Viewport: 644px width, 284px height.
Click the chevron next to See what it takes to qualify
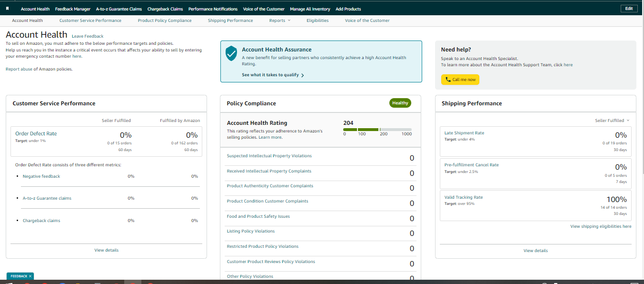tap(303, 75)
